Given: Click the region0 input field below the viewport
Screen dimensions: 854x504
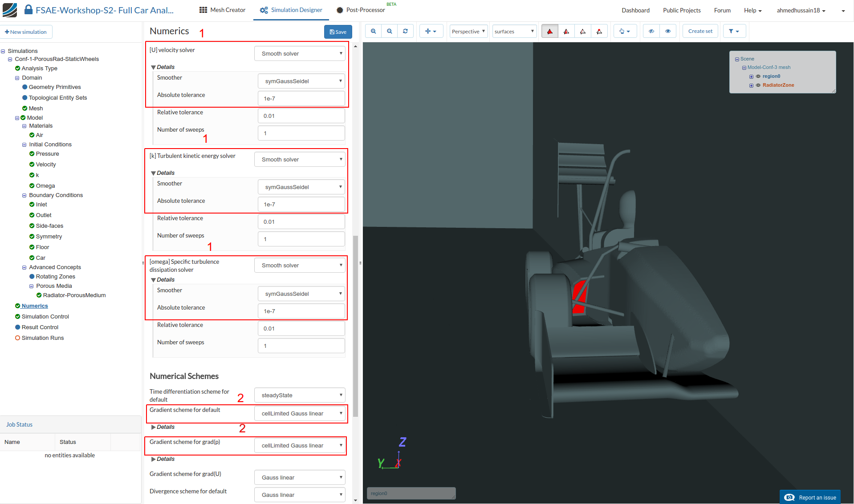Looking at the screenshot, I should pos(411,493).
